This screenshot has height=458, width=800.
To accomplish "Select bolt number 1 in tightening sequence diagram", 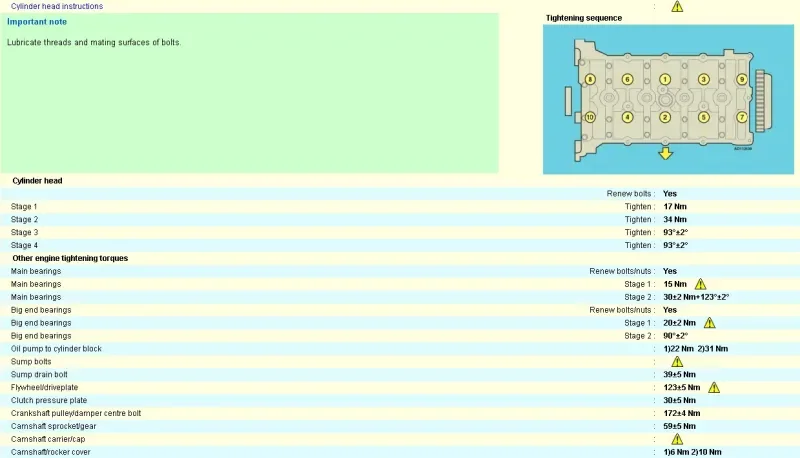I will click(664, 79).
